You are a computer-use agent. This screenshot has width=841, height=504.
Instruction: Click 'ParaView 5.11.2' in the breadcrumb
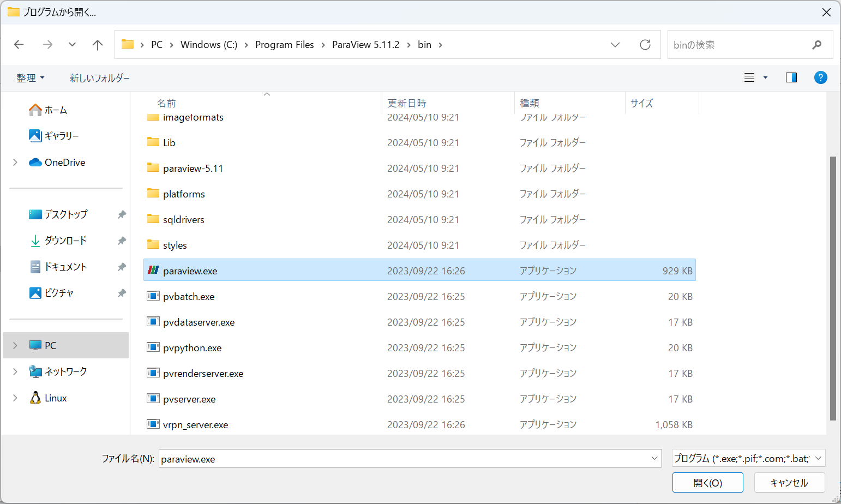(366, 45)
